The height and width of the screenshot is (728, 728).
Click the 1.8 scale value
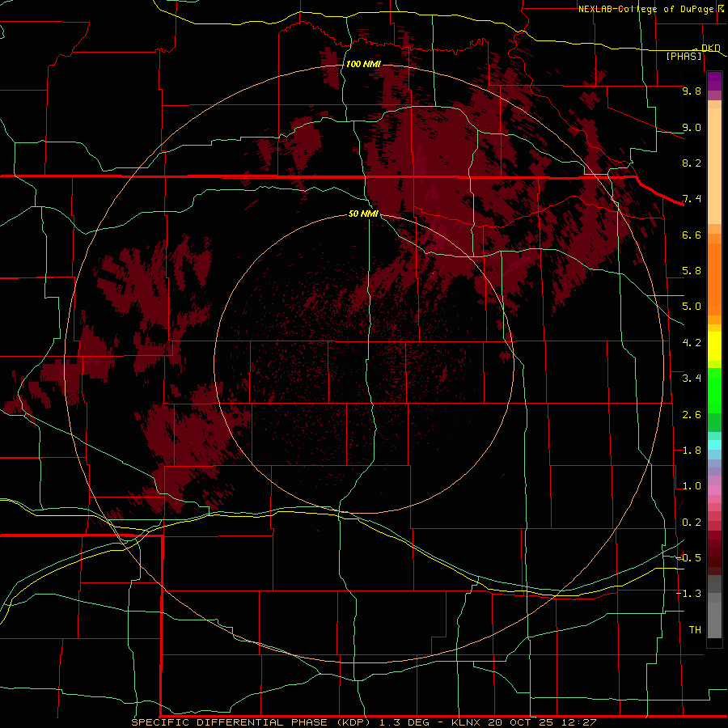click(x=692, y=451)
